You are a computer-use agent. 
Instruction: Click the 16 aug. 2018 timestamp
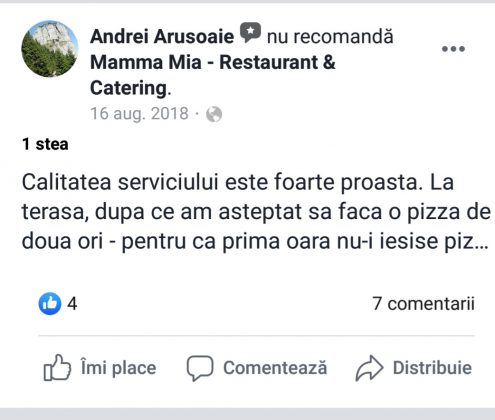click(x=139, y=114)
